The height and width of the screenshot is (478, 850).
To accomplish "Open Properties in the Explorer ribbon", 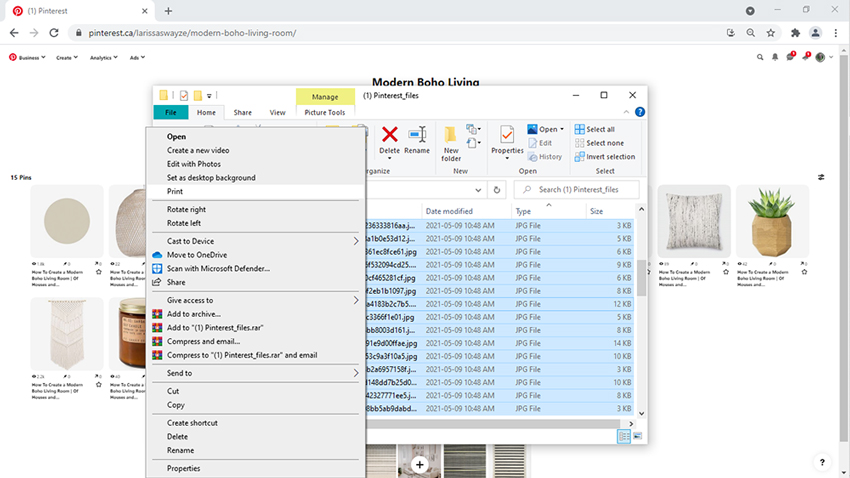I will (x=507, y=142).
